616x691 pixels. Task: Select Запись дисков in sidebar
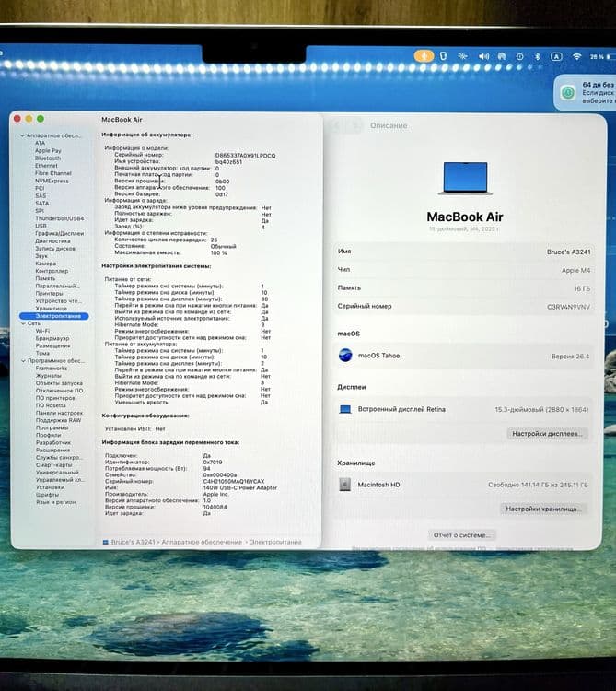55,248
